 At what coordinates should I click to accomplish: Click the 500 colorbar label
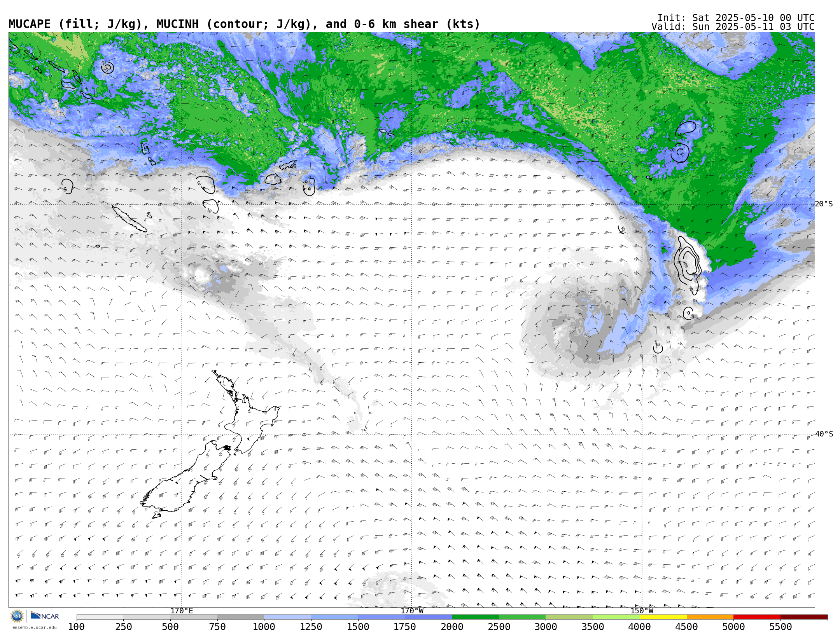[170, 627]
